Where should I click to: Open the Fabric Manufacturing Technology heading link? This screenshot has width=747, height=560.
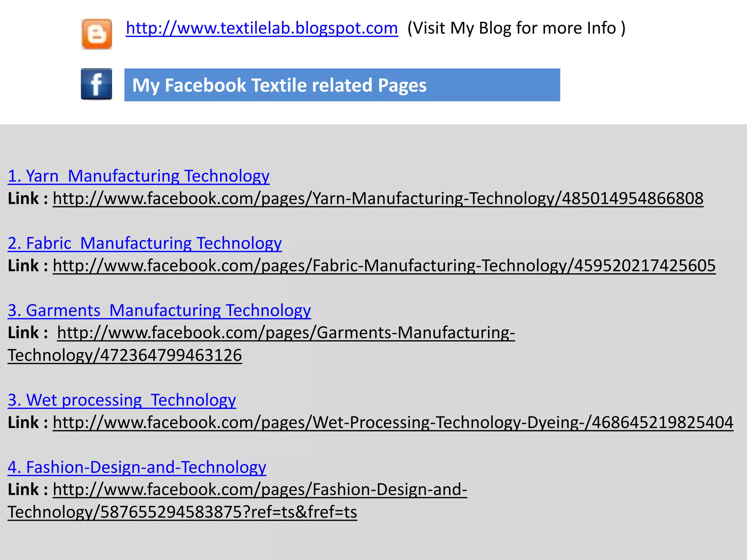[145, 244]
